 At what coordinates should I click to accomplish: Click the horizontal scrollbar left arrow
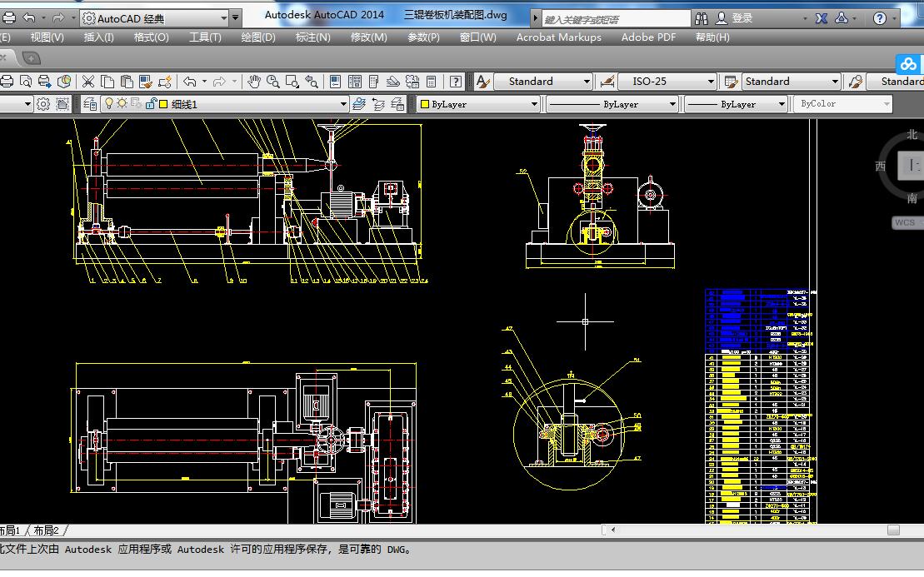coord(613,530)
